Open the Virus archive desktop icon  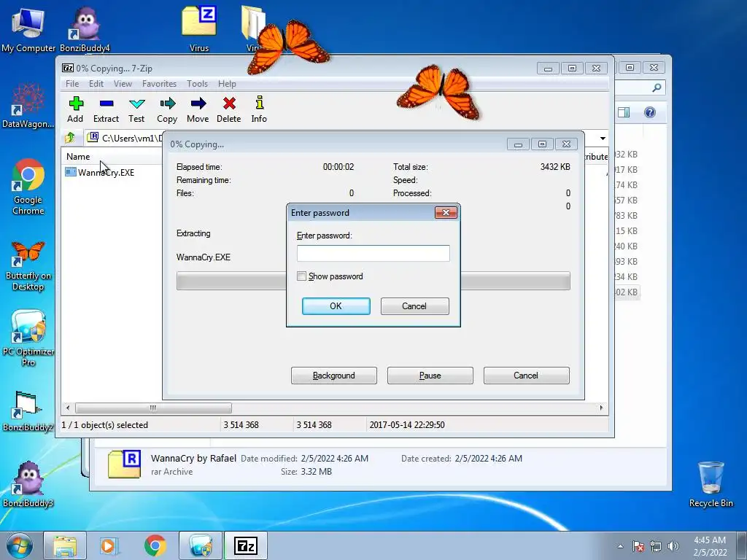click(x=199, y=28)
